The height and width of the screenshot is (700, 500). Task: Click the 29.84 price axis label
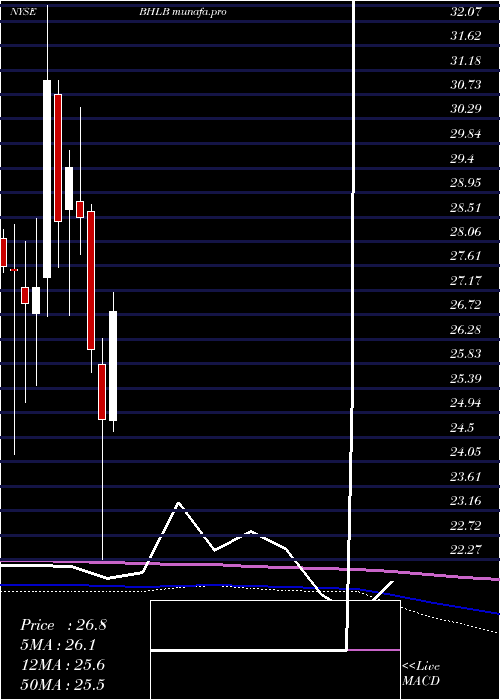coord(466,134)
